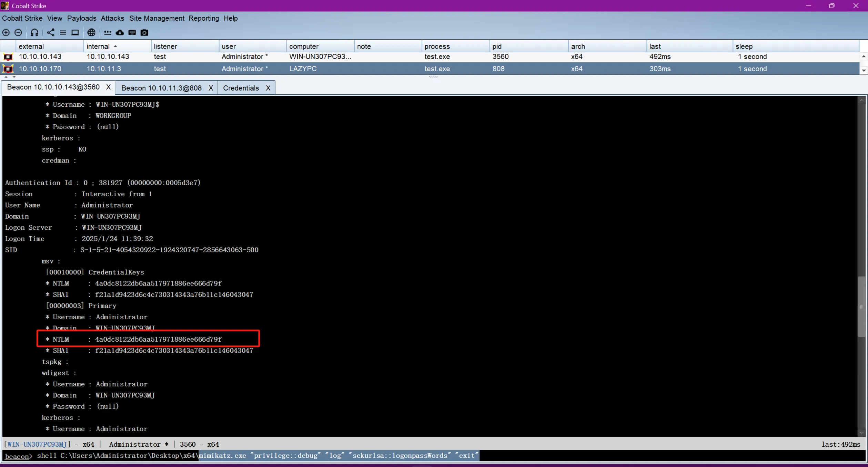Open the View menu

pyautogui.click(x=55, y=18)
